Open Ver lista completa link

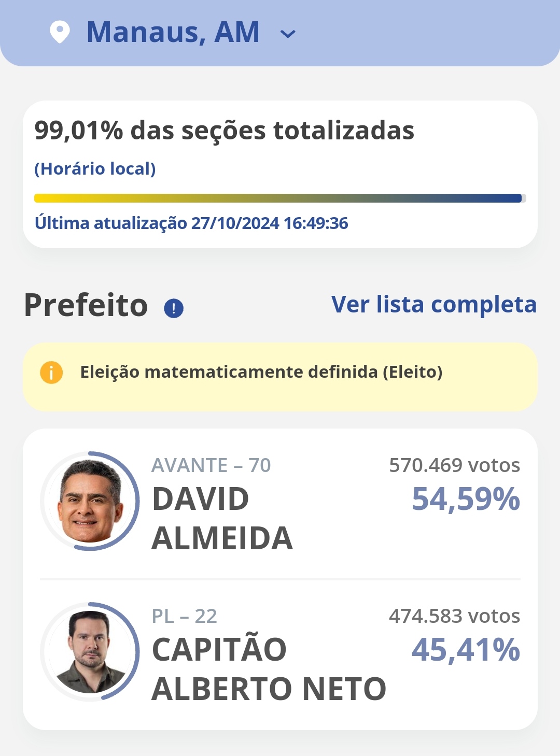(x=433, y=305)
